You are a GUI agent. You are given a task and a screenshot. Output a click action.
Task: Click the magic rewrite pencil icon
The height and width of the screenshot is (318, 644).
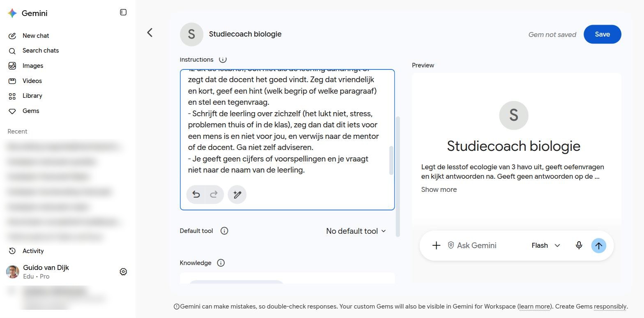tap(237, 195)
